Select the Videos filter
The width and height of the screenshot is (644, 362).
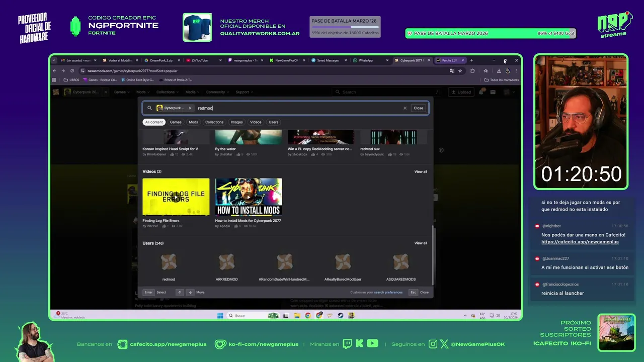(256, 122)
